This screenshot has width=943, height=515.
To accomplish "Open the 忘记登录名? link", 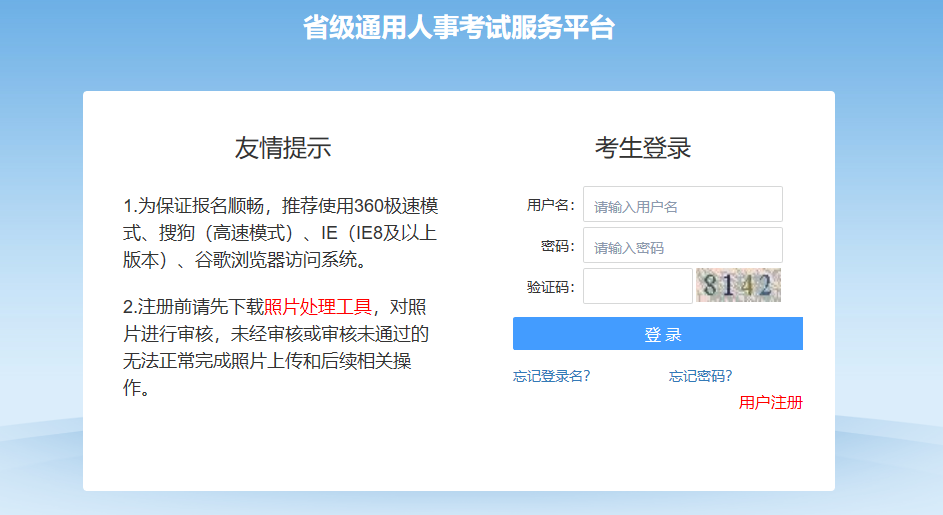I will point(551,376).
